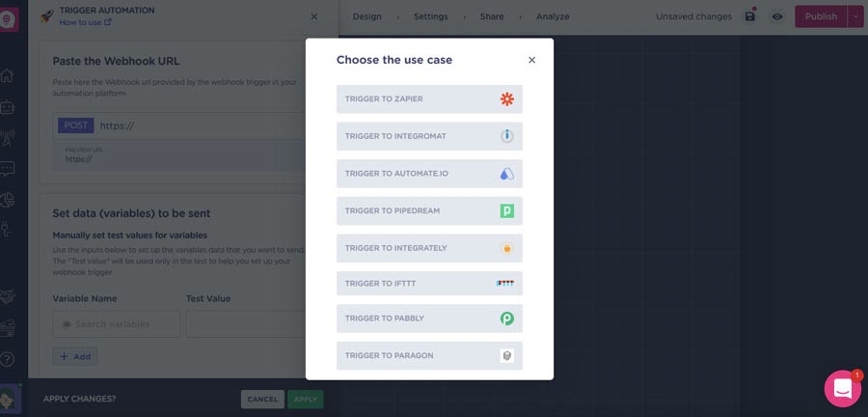
Task: Open the live chat widget
Action: pos(843,388)
